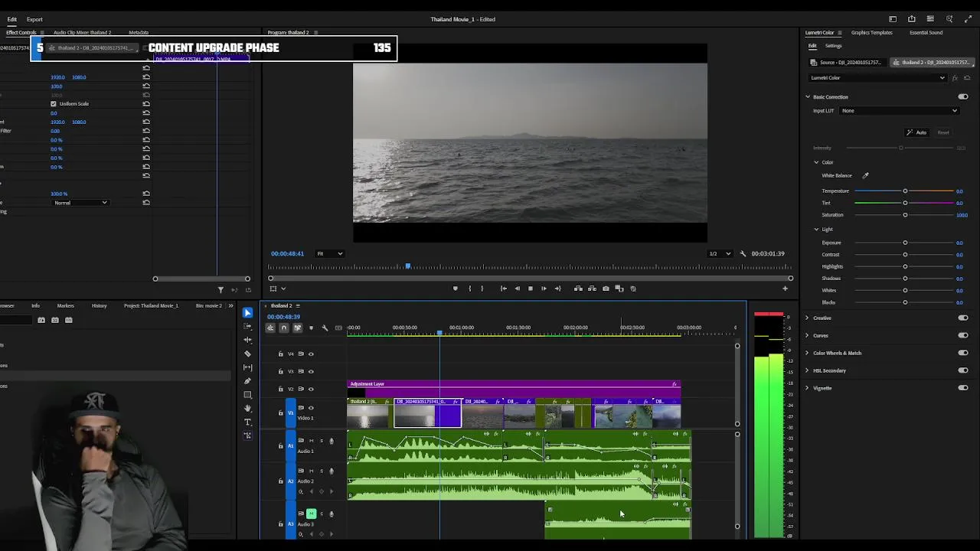Switch to the Graphics Templates tab
The height and width of the screenshot is (551, 980).
pos(871,33)
